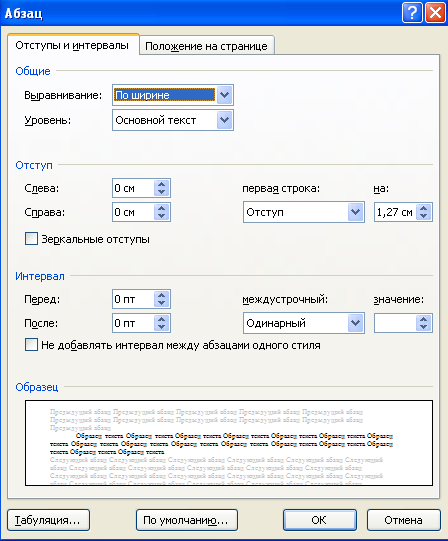
Task: Increase the Слева indent value
Action: click(162, 184)
